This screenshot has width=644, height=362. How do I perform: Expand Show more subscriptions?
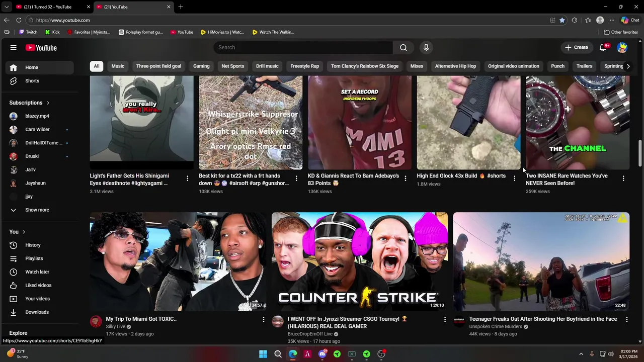(x=38, y=210)
